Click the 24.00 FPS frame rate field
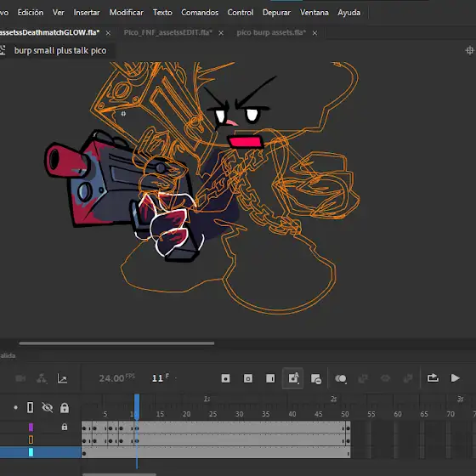 point(116,378)
